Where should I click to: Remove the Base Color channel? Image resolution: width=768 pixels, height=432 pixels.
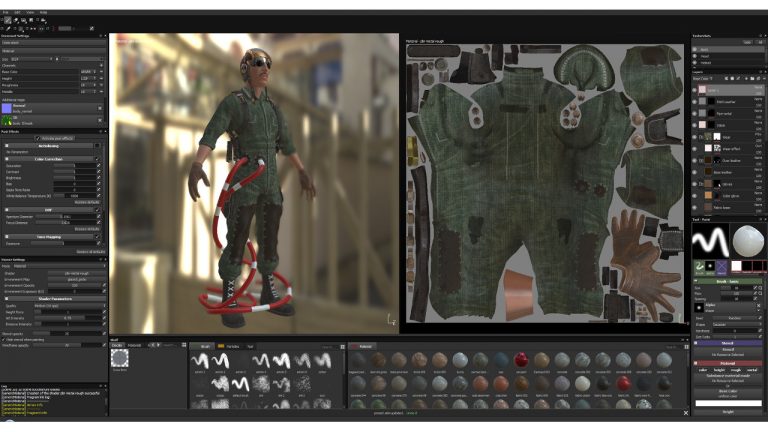(x=101, y=72)
